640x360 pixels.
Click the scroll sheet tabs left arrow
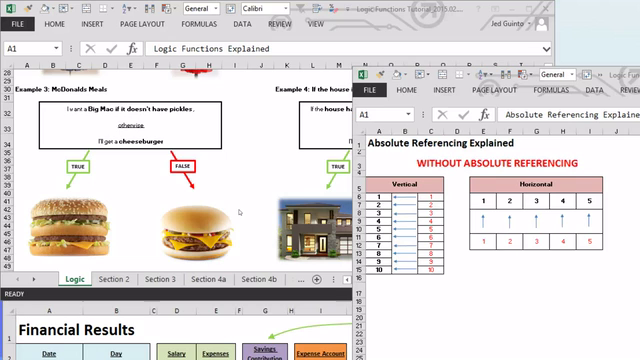pyautogui.click(x=18, y=279)
